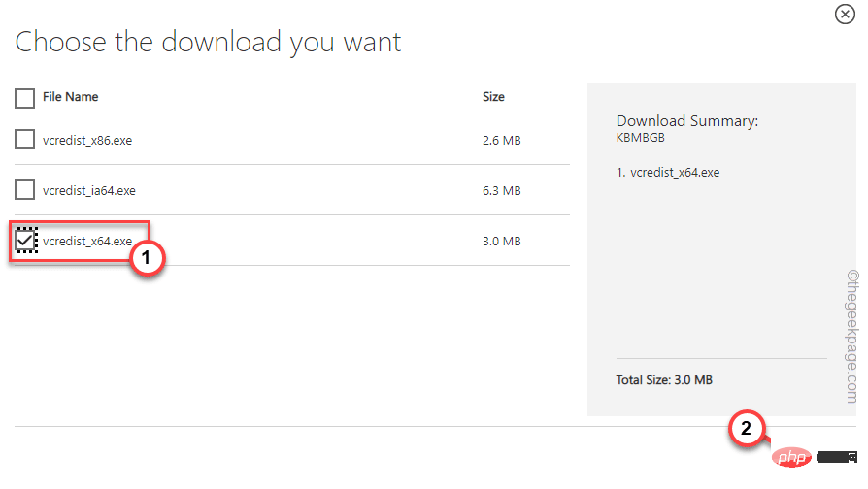Screen dimensions: 868x489
Task: Click the Download Summary heading
Action: pyautogui.click(x=686, y=121)
